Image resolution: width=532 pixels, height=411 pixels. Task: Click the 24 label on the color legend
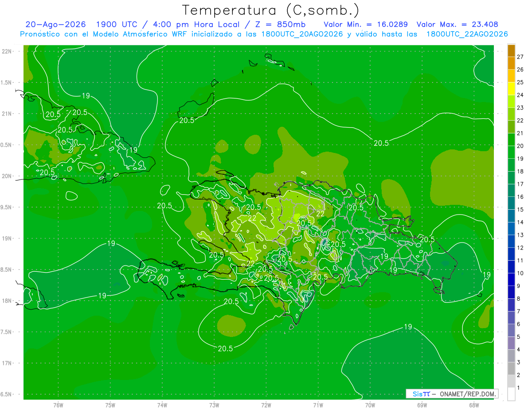(520, 95)
